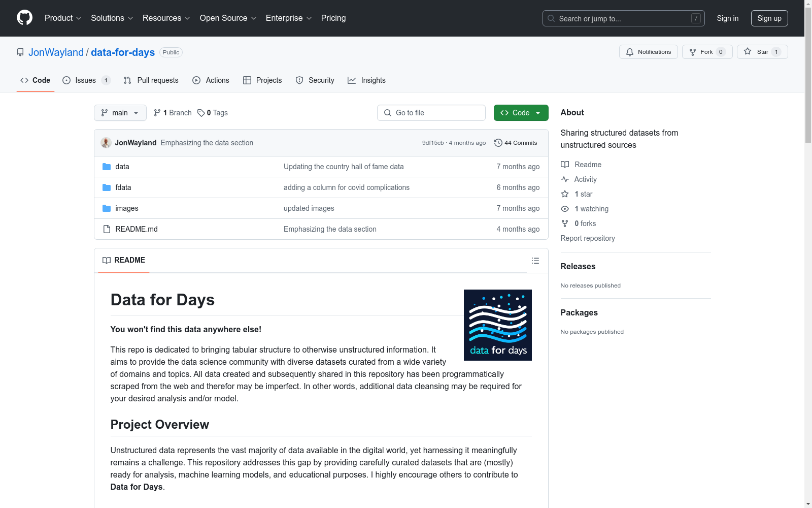Expand the Product menu
Screen dimensions: 812x508
(63, 18)
